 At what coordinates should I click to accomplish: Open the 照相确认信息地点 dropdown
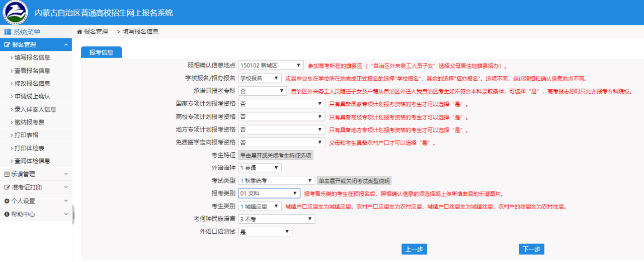coord(271,65)
